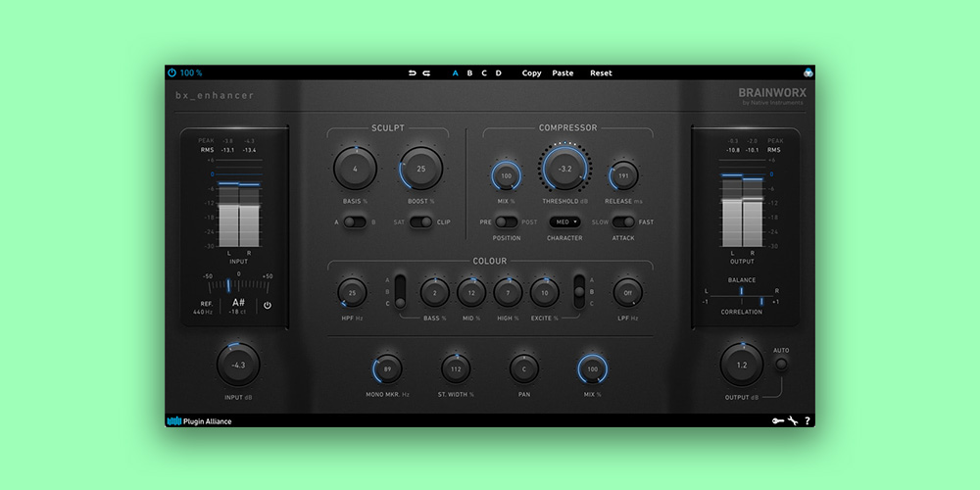Click the question mark help icon
The width and height of the screenshot is (980, 490).
tap(807, 421)
